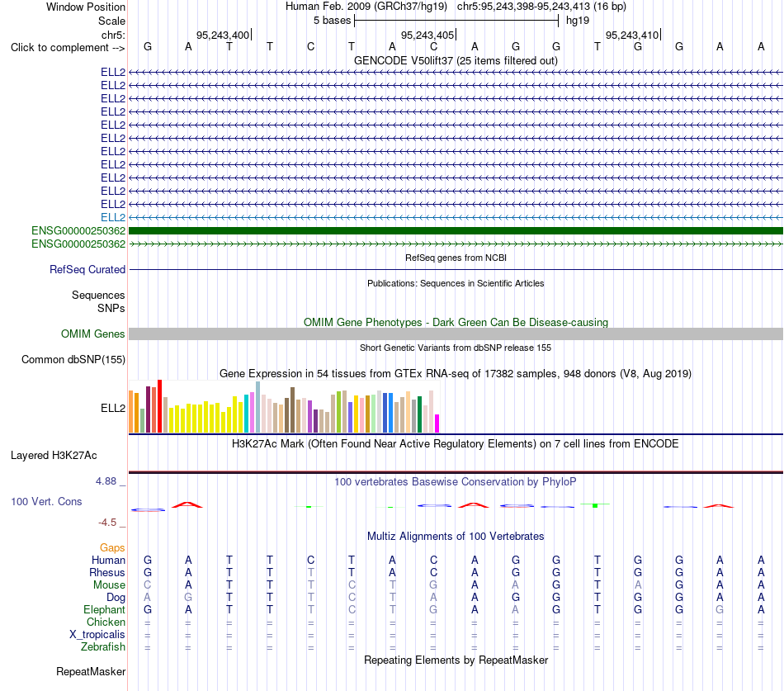Click the 95,243,400 coordinate marker
This screenshot has width=784, height=691.
(x=223, y=35)
